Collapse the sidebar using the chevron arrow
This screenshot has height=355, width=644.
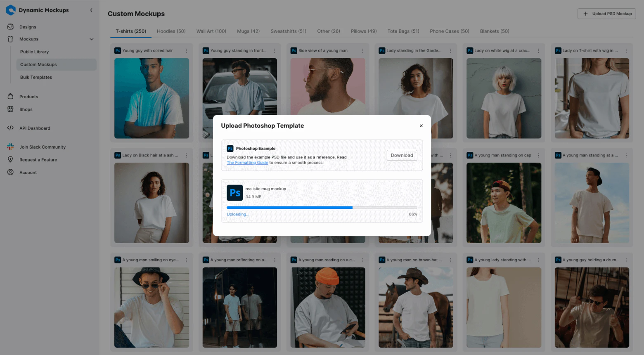(91, 10)
